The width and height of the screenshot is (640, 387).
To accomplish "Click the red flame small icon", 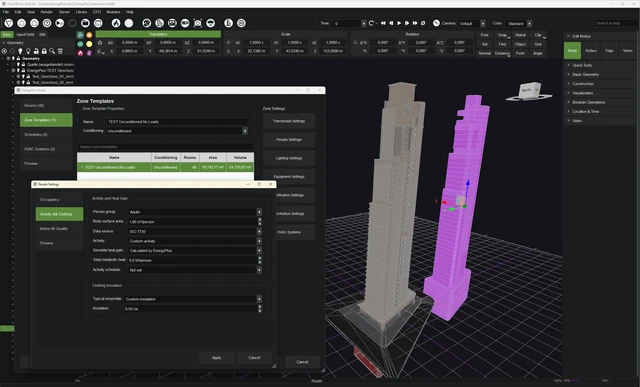I will [x=80, y=53].
